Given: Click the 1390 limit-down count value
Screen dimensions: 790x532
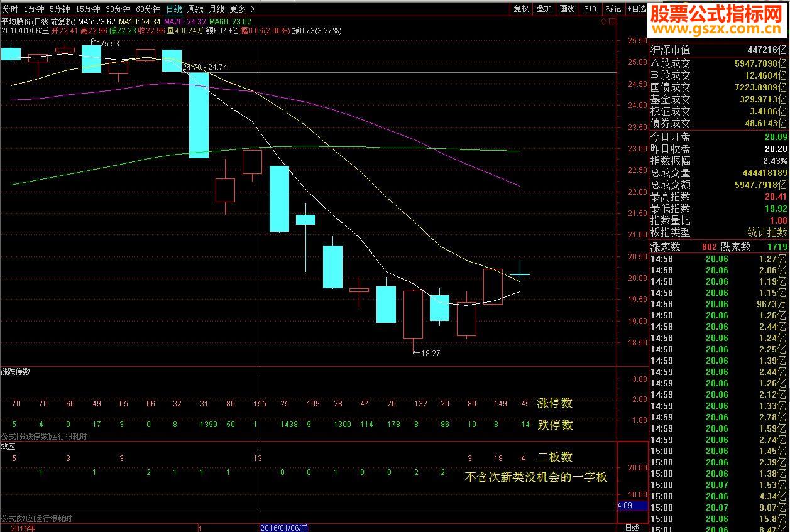Looking at the screenshot, I should click(208, 425).
